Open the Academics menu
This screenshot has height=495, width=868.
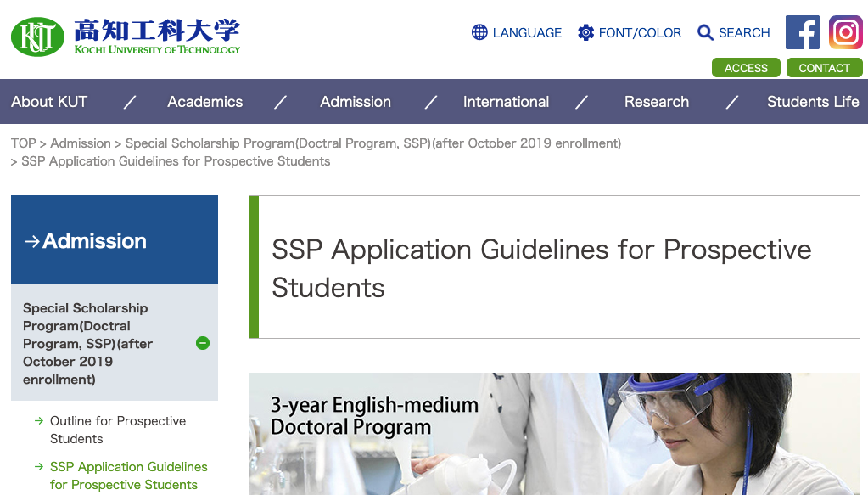click(x=205, y=102)
